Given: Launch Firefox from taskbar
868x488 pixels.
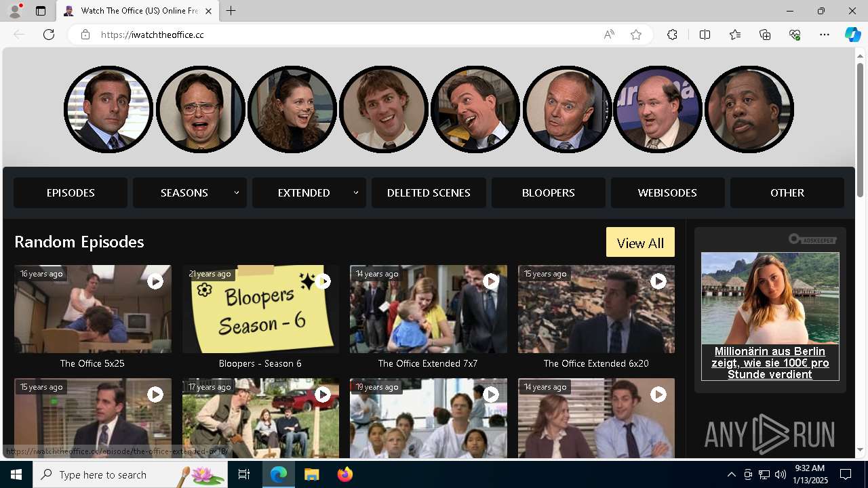Looking at the screenshot, I should pyautogui.click(x=345, y=474).
